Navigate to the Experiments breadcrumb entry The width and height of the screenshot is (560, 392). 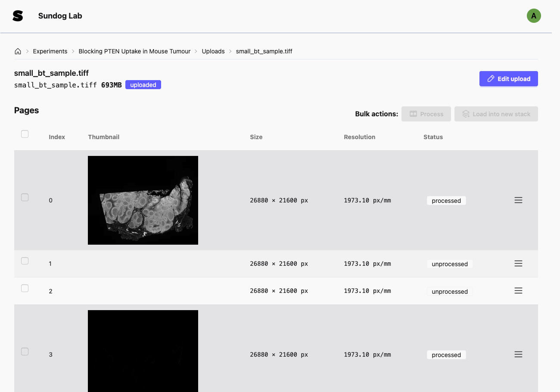click(50, 51)
